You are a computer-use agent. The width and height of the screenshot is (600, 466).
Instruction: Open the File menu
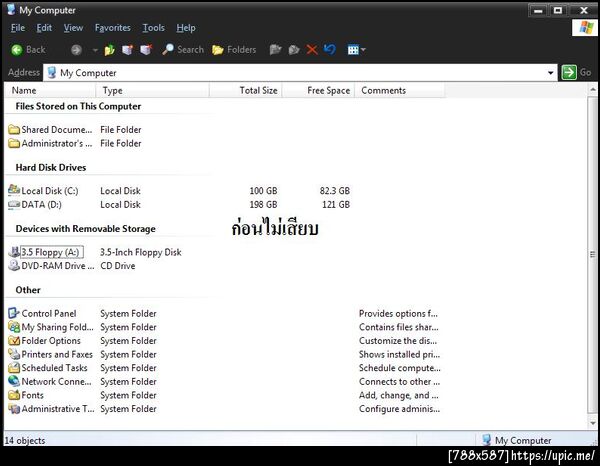tap(18, 28)
